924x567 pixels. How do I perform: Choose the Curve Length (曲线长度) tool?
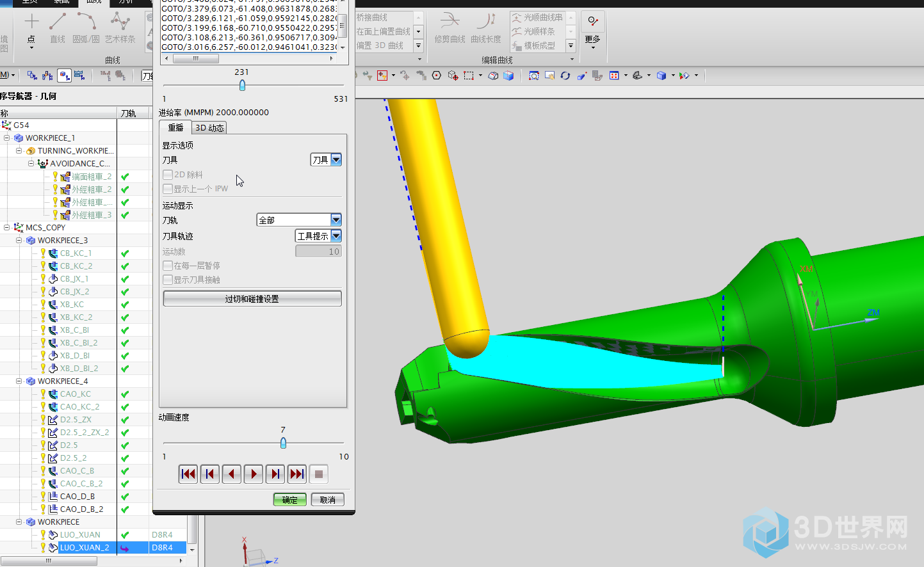point(486,29)
